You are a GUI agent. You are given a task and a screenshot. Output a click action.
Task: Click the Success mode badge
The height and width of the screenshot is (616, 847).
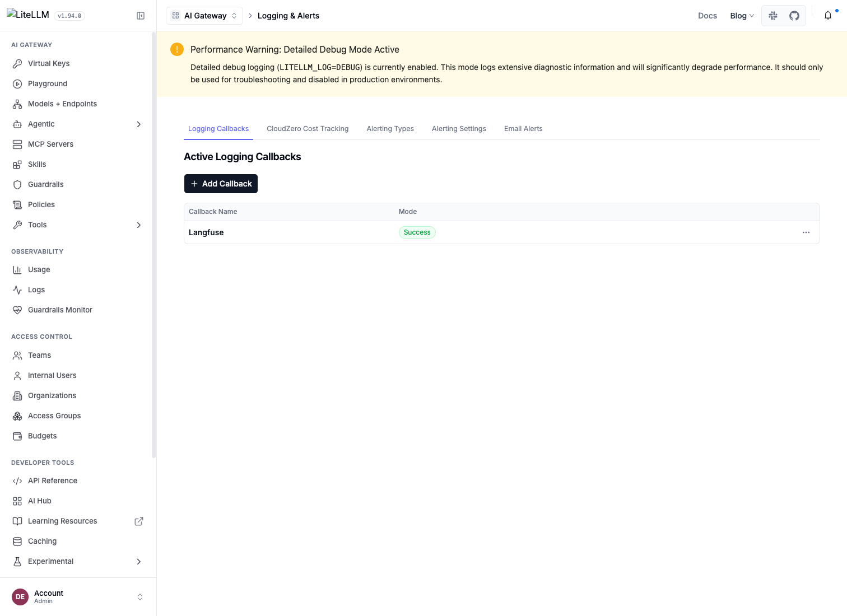pos(417,232)
